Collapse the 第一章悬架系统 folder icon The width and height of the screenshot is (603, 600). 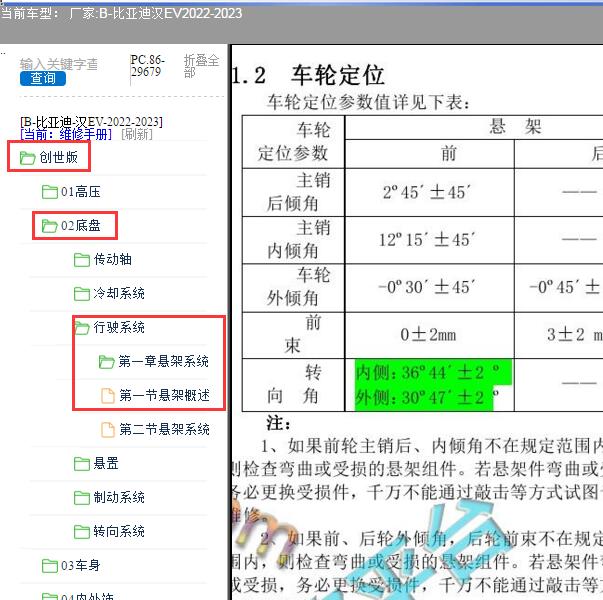click(106, 362)
